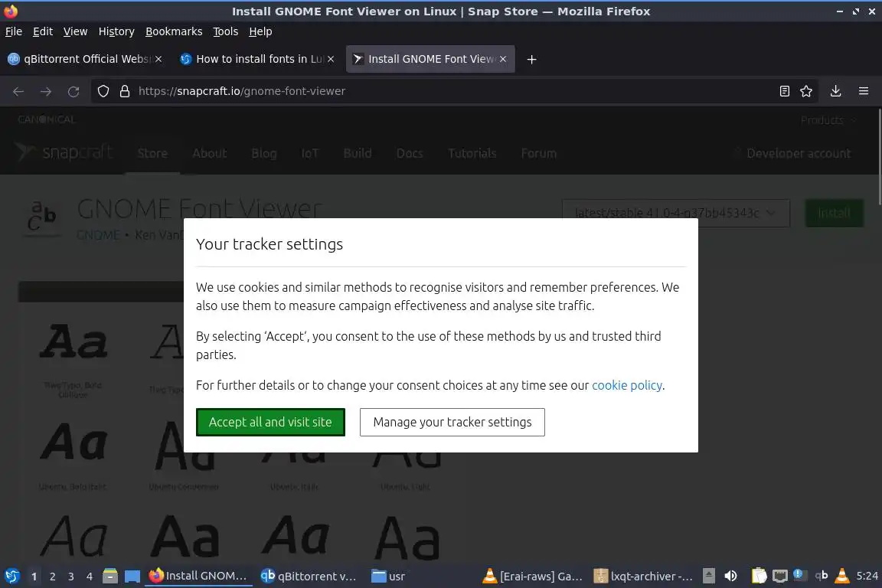The height and width of the screenshot is (588, 882).
Task: Open the Lubuntu start menu icon
Action: point(11,577)
